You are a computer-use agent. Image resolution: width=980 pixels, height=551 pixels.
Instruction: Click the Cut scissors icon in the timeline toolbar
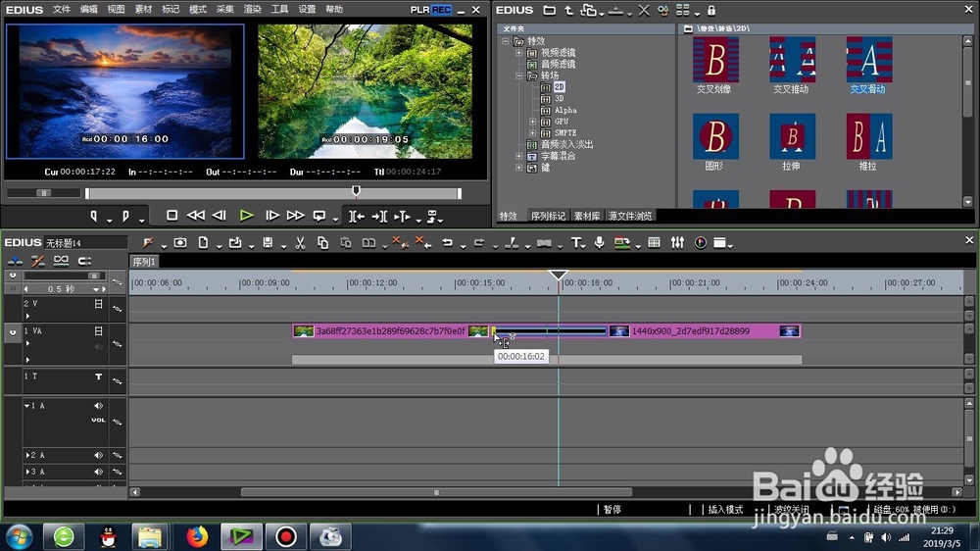tap(300, 243)
